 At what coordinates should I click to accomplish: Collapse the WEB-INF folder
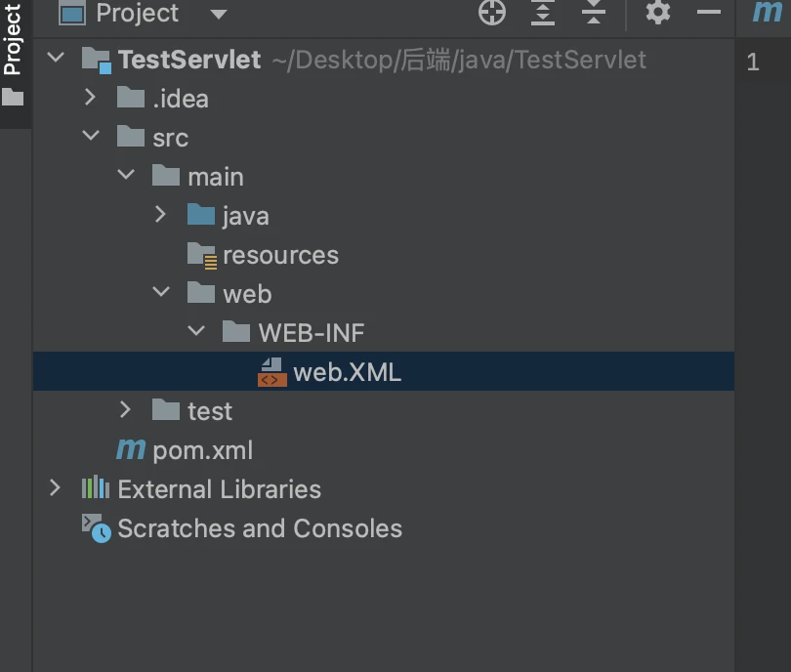pos(195,331)
